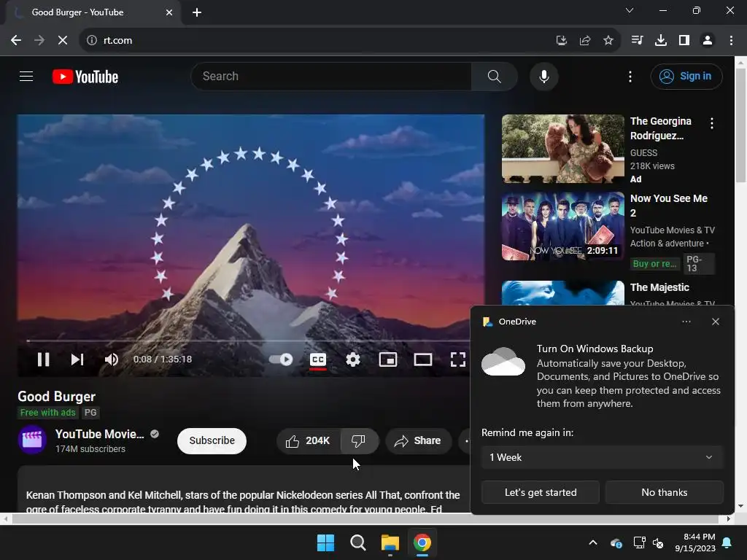Open YouTube guide hamburger menu

point(26,76)
